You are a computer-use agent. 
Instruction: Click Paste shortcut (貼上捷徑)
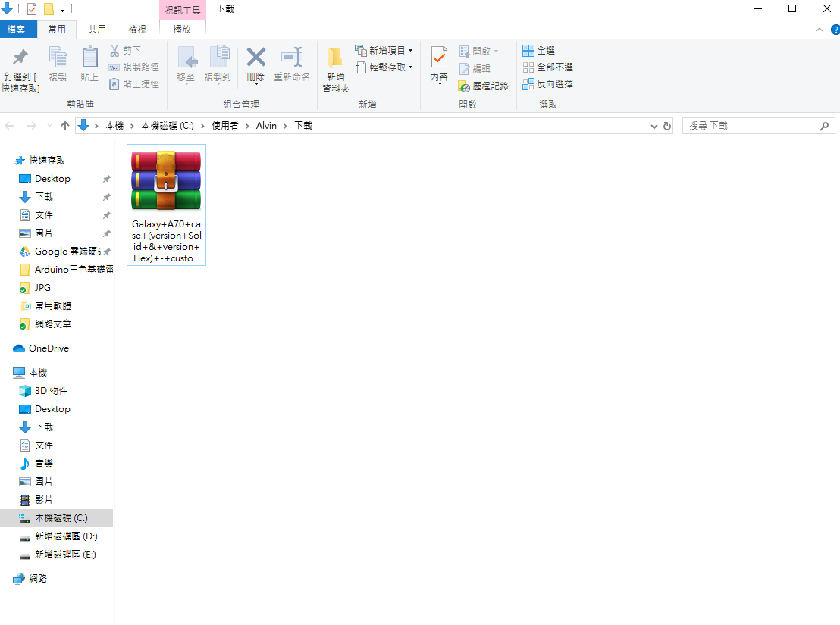click(x=134, y=84)
